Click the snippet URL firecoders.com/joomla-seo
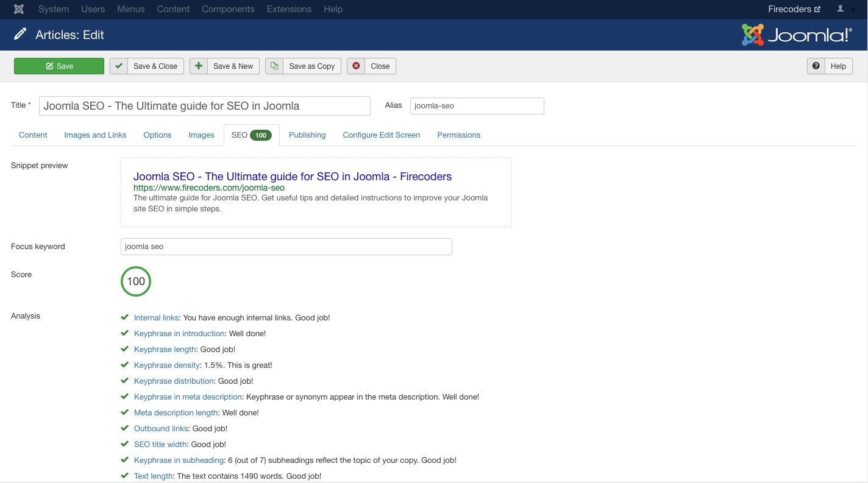This screenshot has height=483, width=868. 209,188
